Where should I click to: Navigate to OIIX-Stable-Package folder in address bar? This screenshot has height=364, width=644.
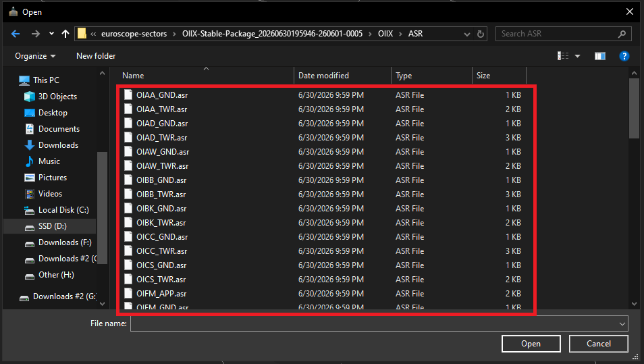[272, 34]
